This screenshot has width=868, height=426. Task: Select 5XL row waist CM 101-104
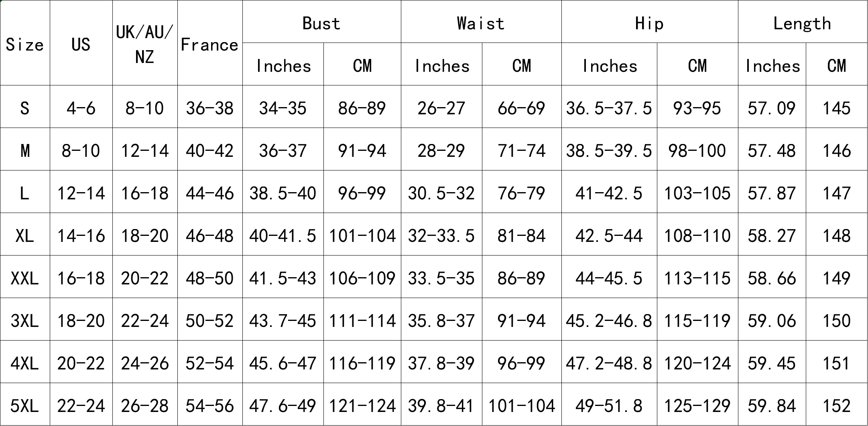[x=522, y=406]
